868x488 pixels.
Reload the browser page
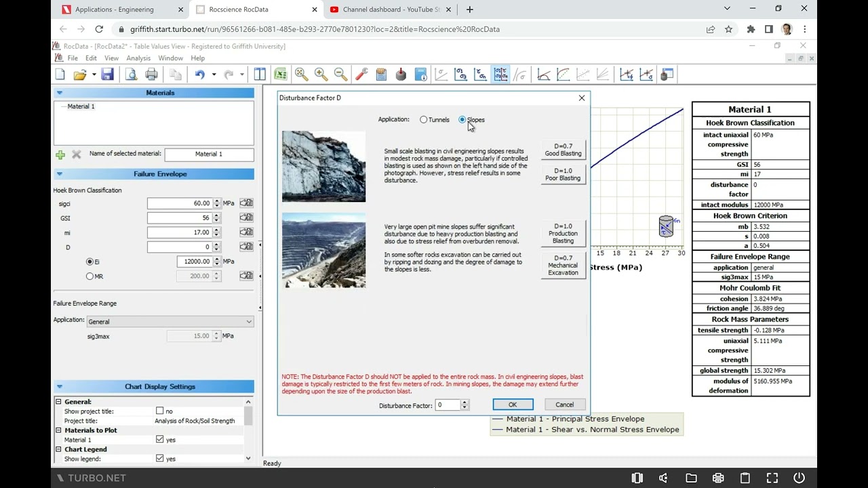tap(99, 29)
